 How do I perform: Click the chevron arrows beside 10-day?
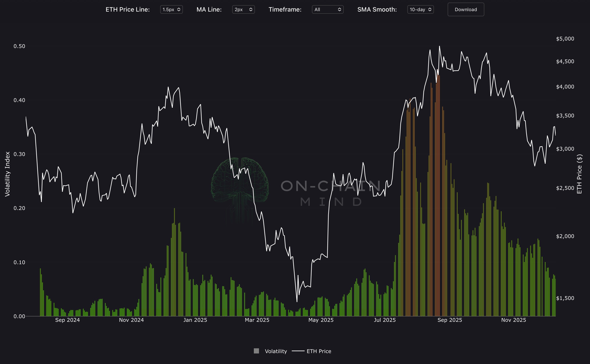click(x=430, y=9)
